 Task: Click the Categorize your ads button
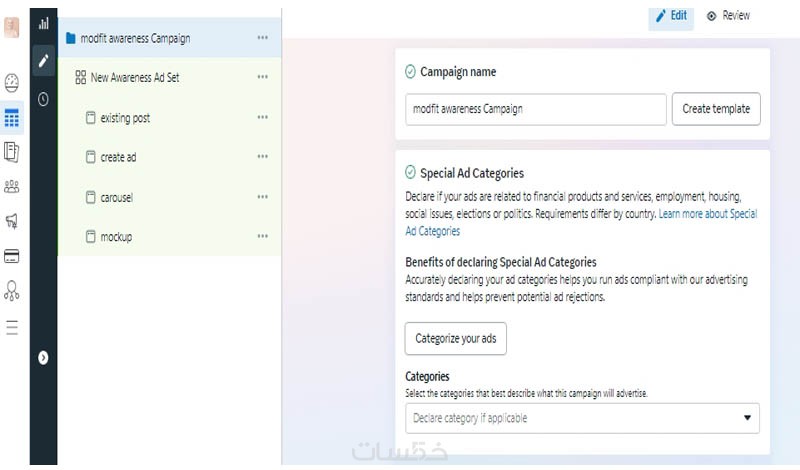455,339
